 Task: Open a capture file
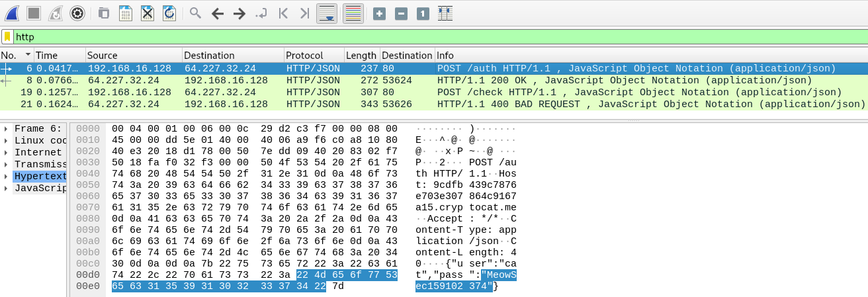tap(104, 13)
